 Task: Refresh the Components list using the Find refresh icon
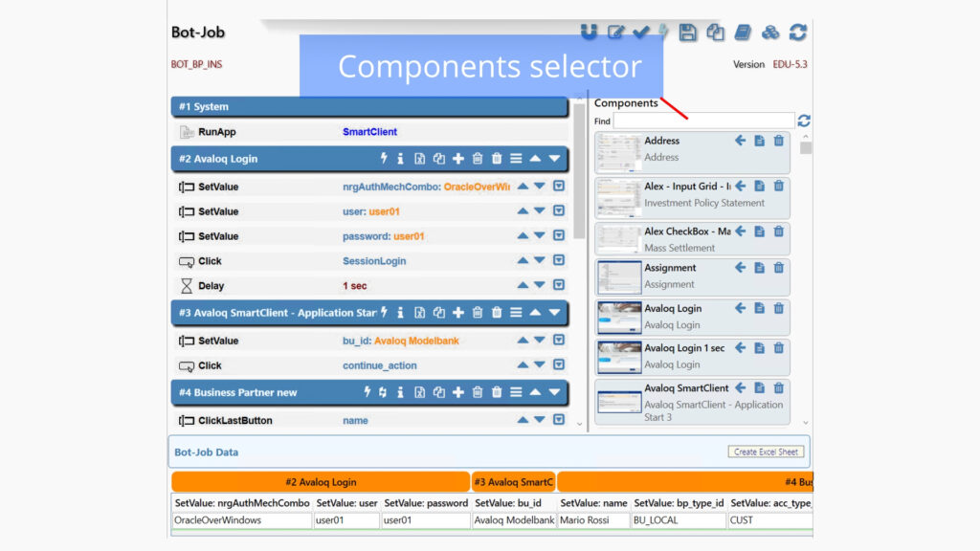(x=804, y=121)
